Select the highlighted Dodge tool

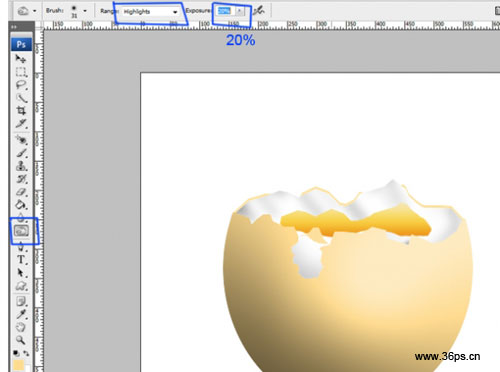pos(21,231)
